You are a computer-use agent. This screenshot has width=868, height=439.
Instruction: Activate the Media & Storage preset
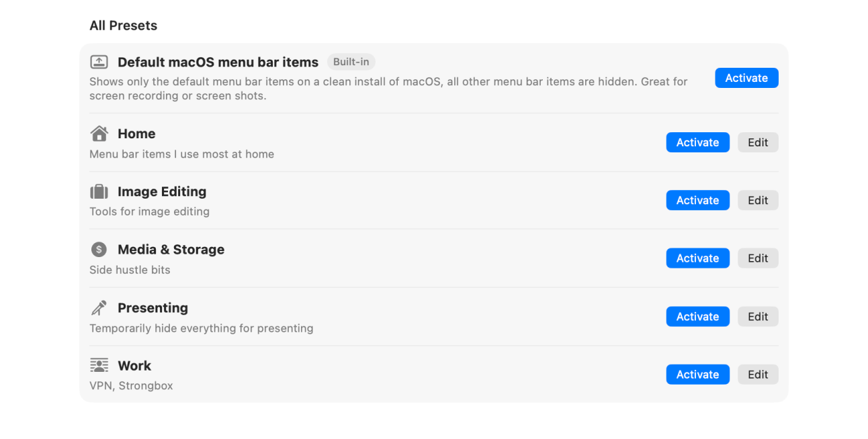(x=697, y=258)
